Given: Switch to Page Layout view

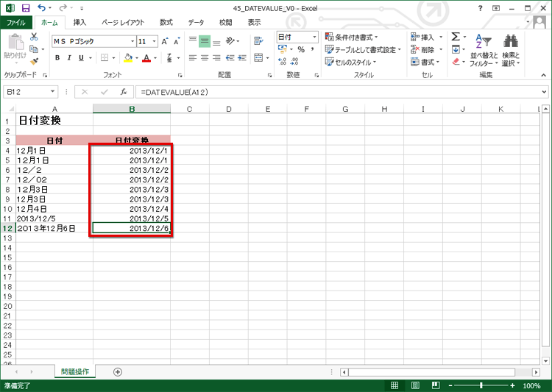Looking at the screenshot, I should pyautogui.click(x=415, y=385).
